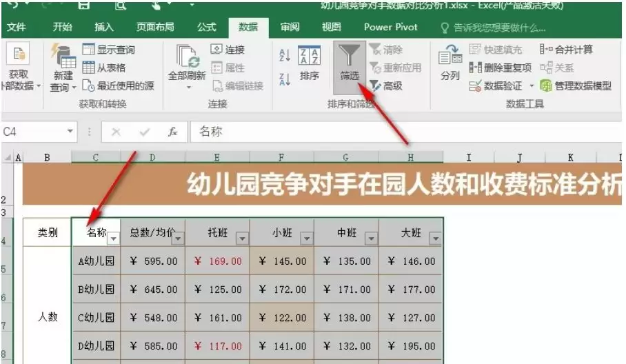Expand the New Query dropdown arrow

(74, 88)
